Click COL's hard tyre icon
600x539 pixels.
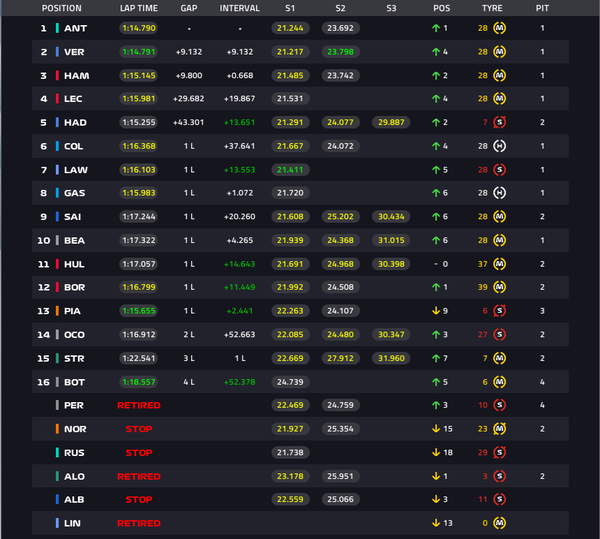(x=499, y=146)
